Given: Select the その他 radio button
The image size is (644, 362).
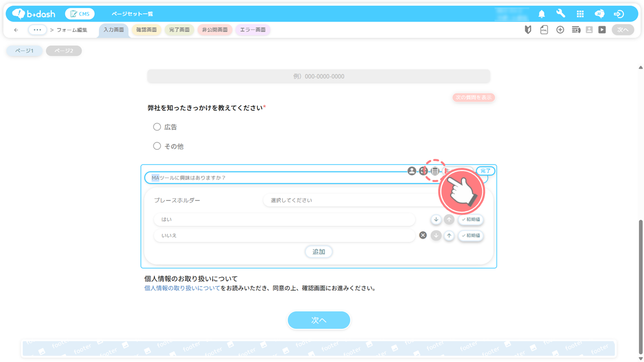Looking at the screenshot, I should (x=157, y=146).
